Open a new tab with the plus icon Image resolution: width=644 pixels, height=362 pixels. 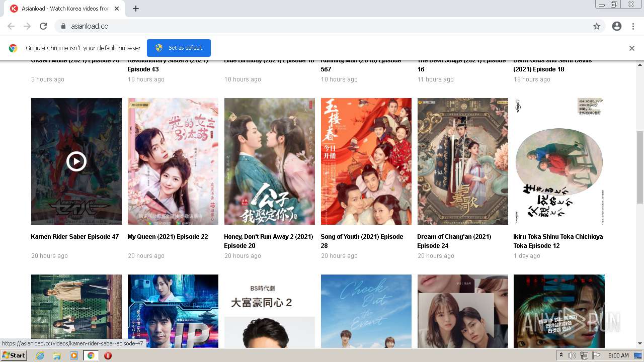[x=136, y=9]
